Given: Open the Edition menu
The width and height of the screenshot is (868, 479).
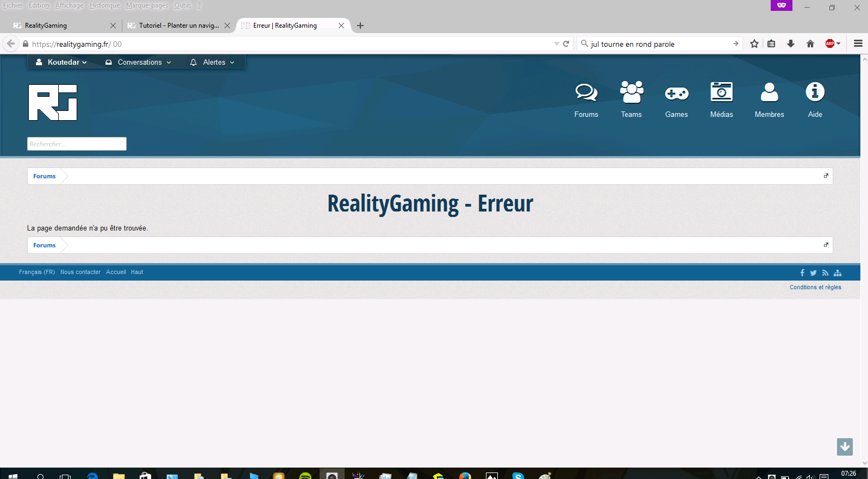Looking at the screenshot, I should coord(39,5).
